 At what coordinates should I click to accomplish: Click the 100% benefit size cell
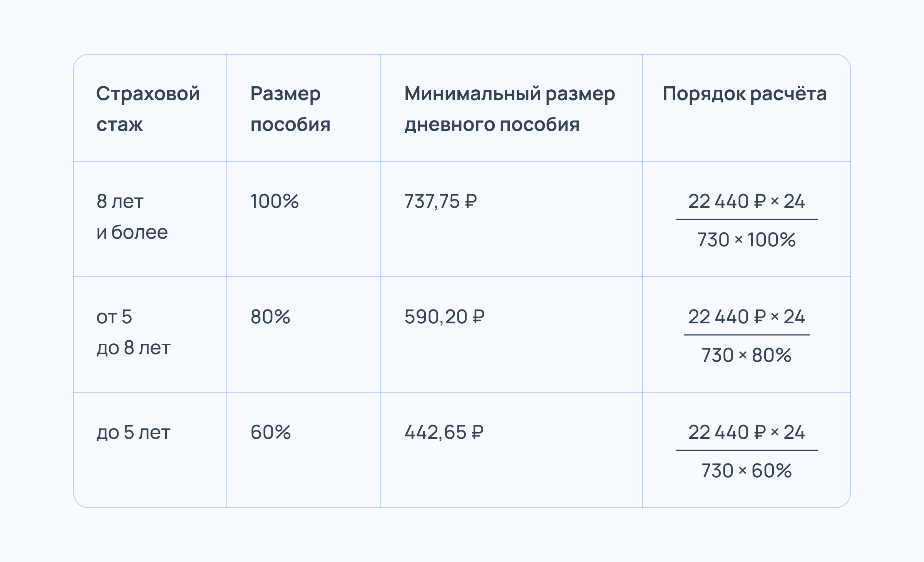coord(275,201)
